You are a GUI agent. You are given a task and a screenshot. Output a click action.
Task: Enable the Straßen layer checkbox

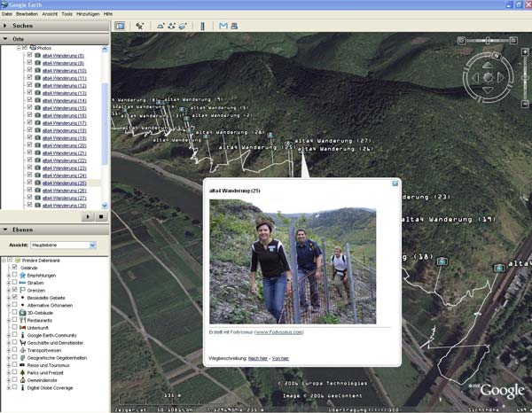(14, 282)
